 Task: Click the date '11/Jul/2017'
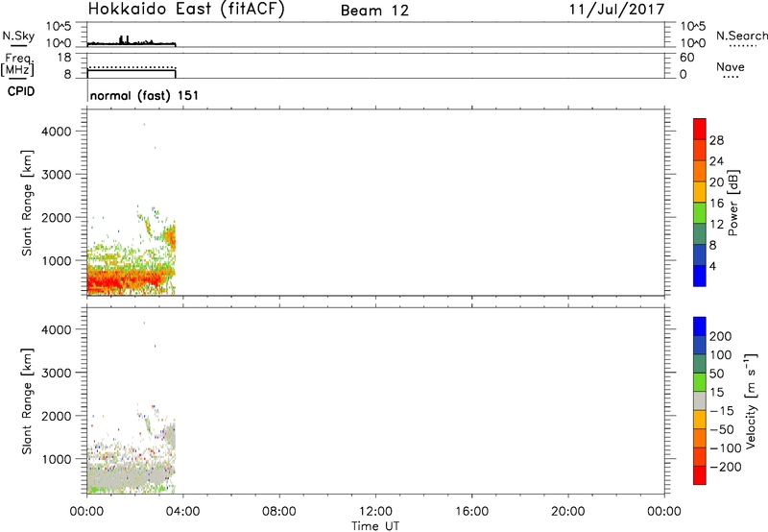616,10
